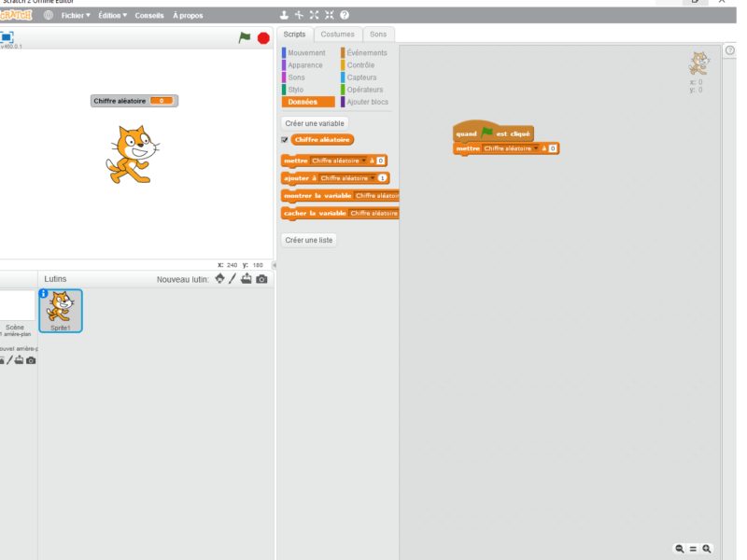
Task: Open the language globe menu
Action: (49, 15)
